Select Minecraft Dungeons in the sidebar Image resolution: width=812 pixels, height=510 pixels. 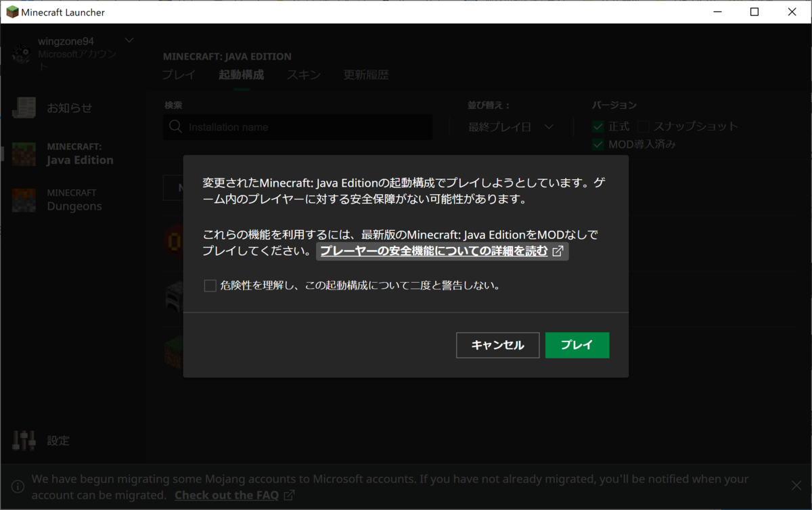click(x=72, y=200)
